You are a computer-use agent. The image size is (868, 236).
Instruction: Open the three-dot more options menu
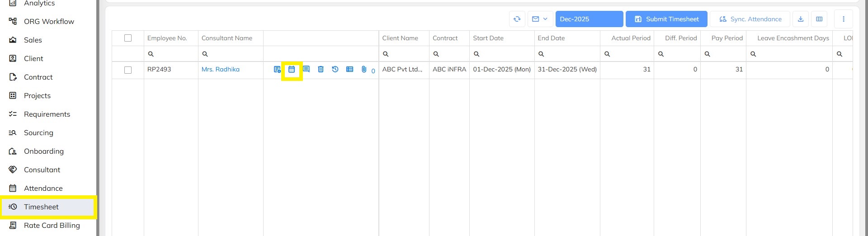pos(844,19)
